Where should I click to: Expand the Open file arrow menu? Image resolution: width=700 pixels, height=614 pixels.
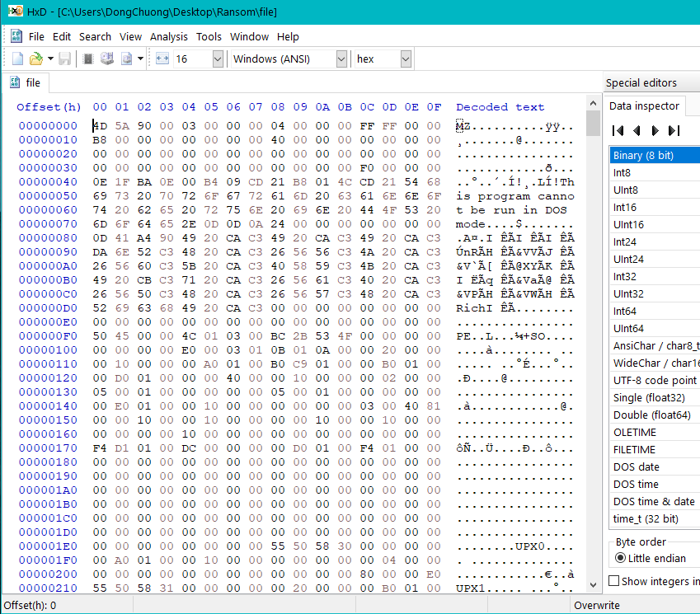pyautogui.click(x=50, y=59)
